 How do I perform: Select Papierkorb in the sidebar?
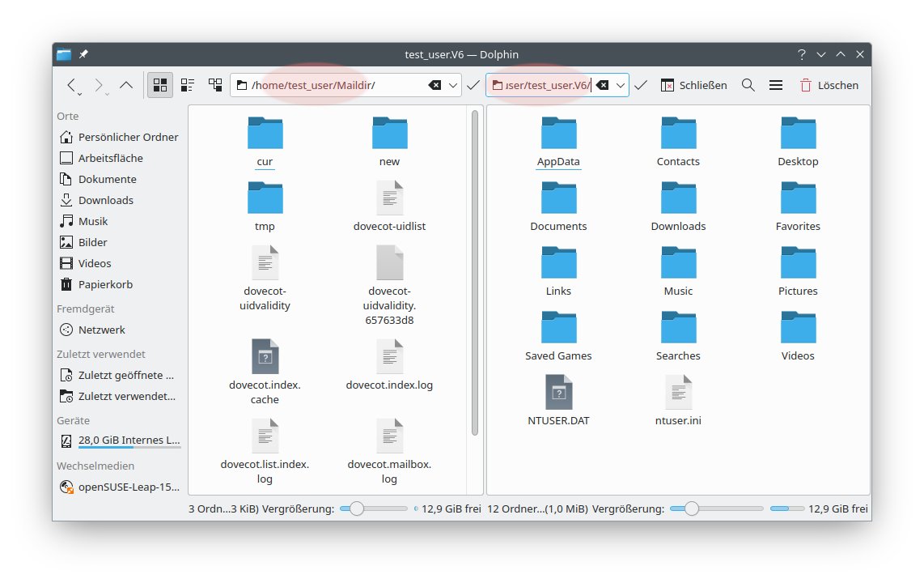[x=105, y=284]
